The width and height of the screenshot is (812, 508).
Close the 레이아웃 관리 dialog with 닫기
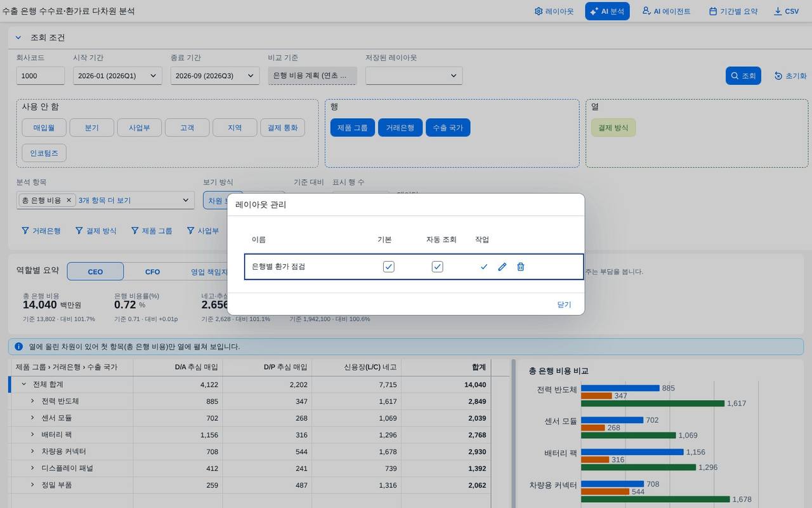[x=564, y=304]
